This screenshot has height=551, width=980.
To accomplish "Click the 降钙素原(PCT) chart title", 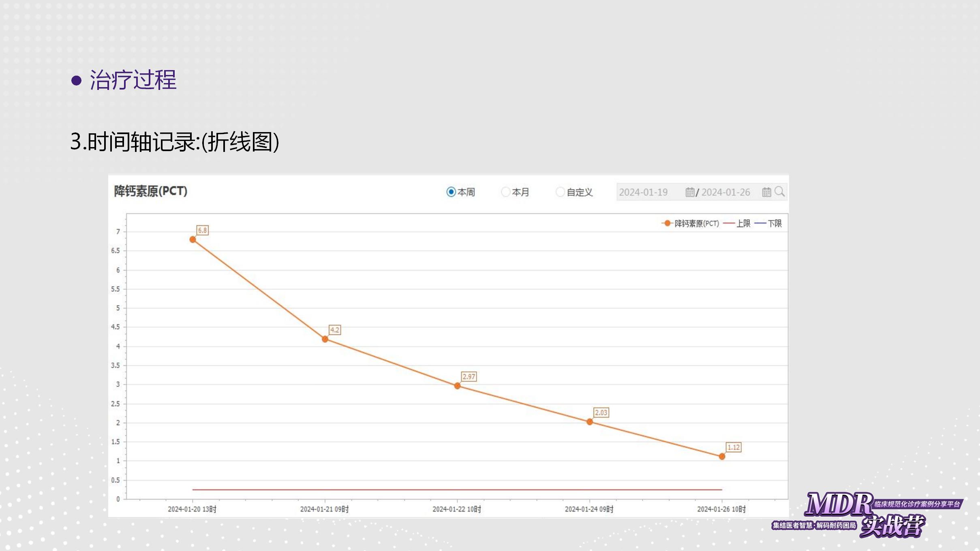I will coord(150,191).
